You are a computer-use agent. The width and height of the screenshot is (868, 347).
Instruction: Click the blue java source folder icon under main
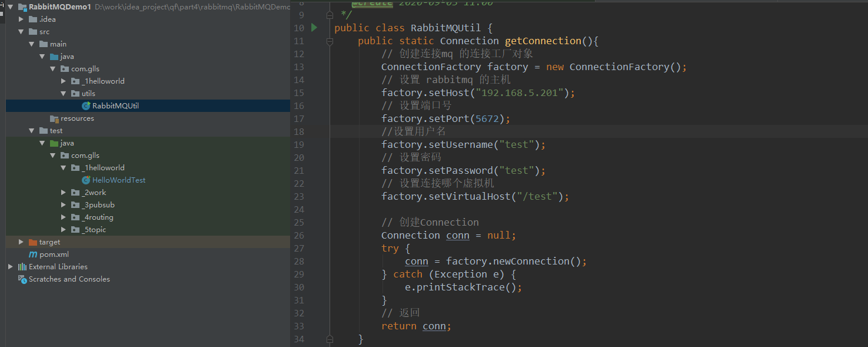pyautogui.click(x=54, y=57)
